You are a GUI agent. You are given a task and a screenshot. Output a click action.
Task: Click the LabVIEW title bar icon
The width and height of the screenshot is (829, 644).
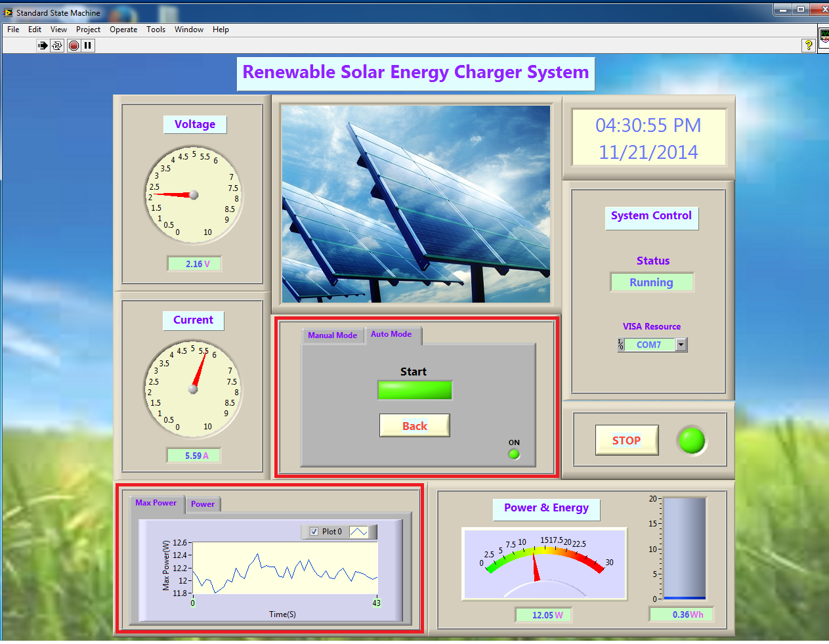click(x=8, y=12)
